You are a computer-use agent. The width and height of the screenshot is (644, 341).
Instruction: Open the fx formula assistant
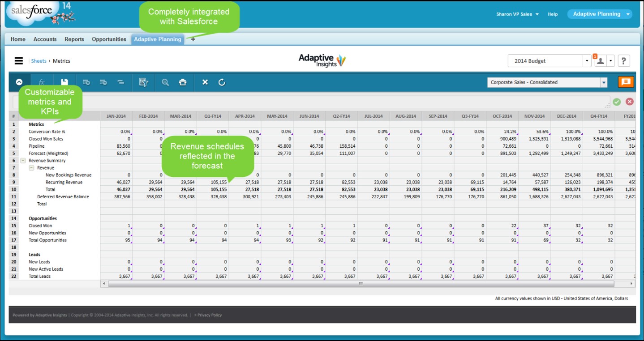(42, 82)
